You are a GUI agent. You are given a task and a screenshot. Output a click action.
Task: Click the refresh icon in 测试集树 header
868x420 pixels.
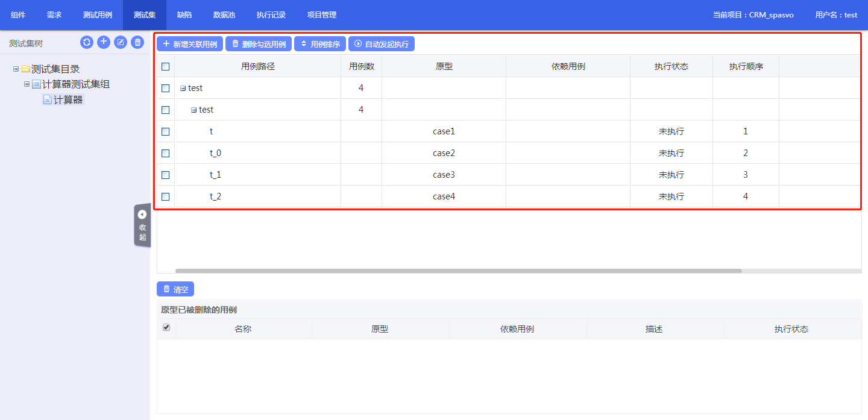click(x=87, y=42)
